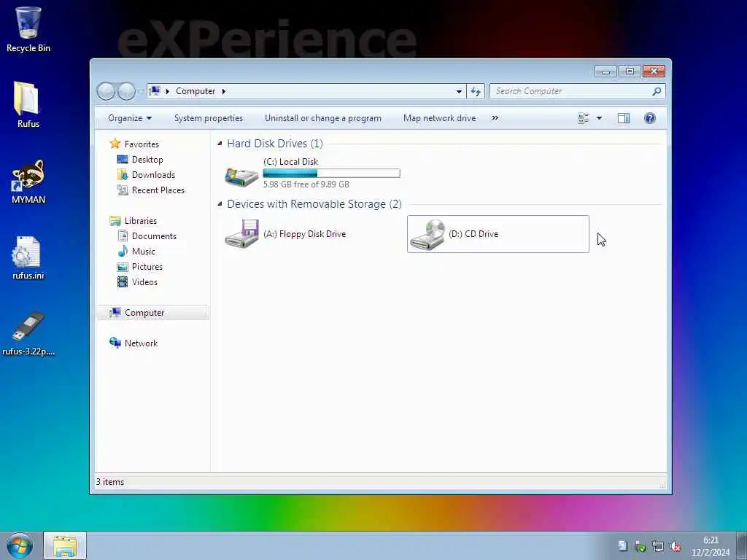Click the arrow before Computer in breadcrumb
This screenshot has width=747, height=560.
167,91
